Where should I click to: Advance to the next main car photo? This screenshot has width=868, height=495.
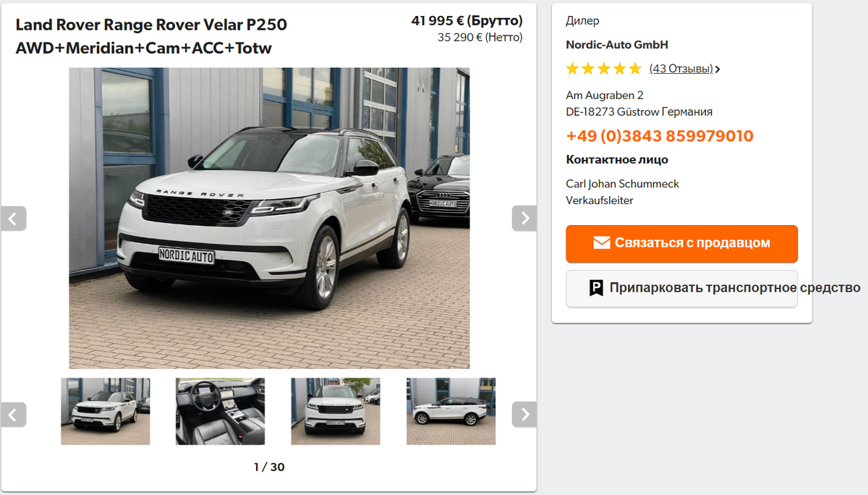[524, 219]
